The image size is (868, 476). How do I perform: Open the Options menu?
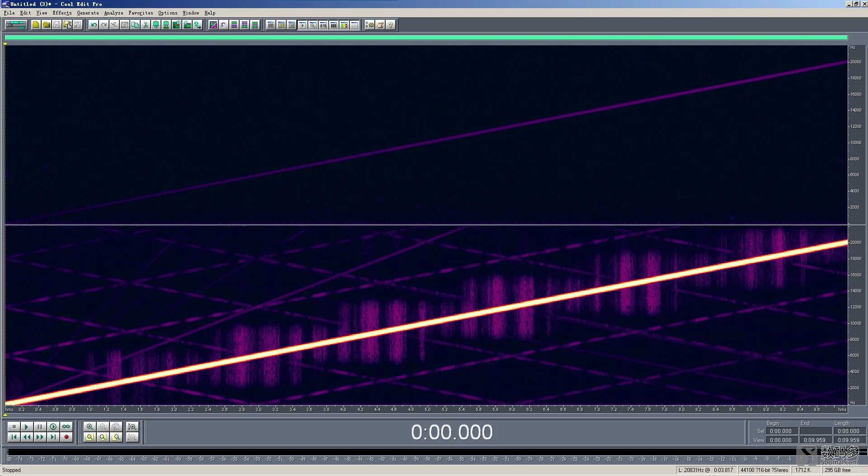point(168,13)
